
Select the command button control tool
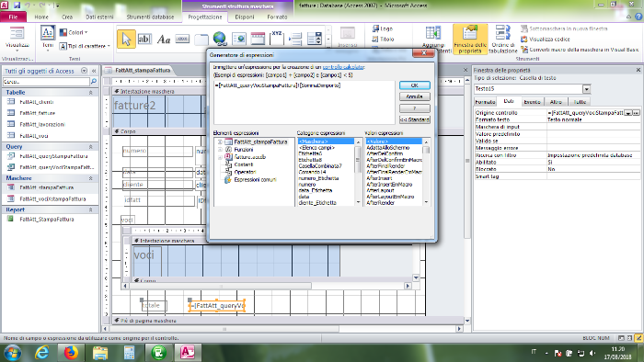click(x=182, y=40)
